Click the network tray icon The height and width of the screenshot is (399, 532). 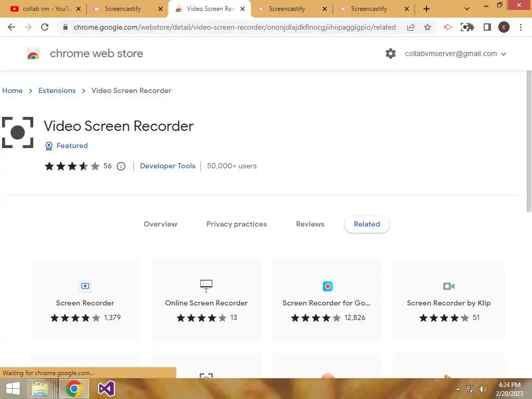pos(471,389)
